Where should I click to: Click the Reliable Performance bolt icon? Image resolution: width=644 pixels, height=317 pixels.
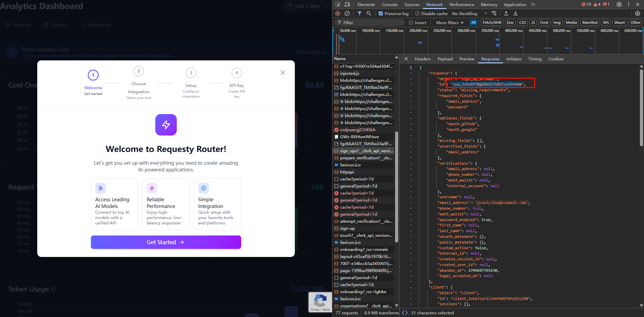click(x=152, y=188)
